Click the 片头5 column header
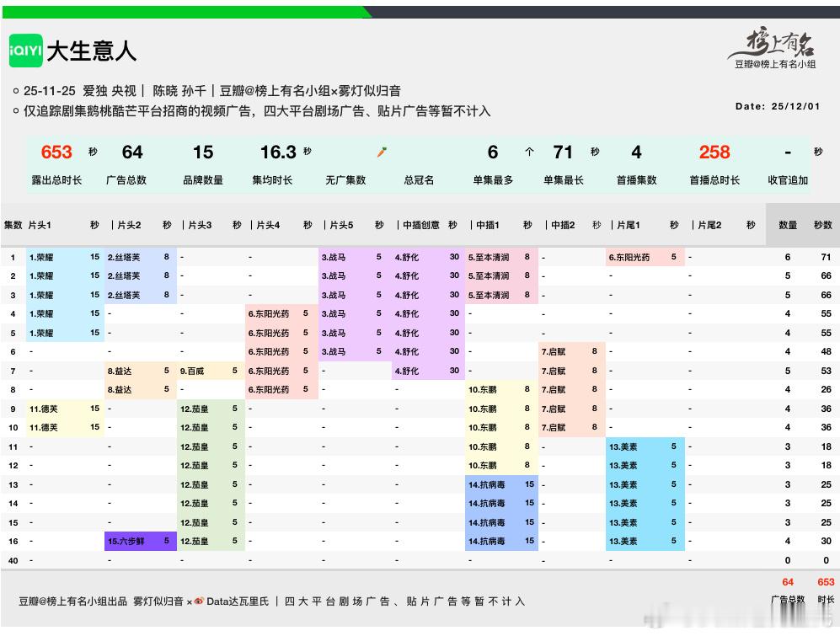Viewport: 840px width, 636px height. [x=341, y=225]
